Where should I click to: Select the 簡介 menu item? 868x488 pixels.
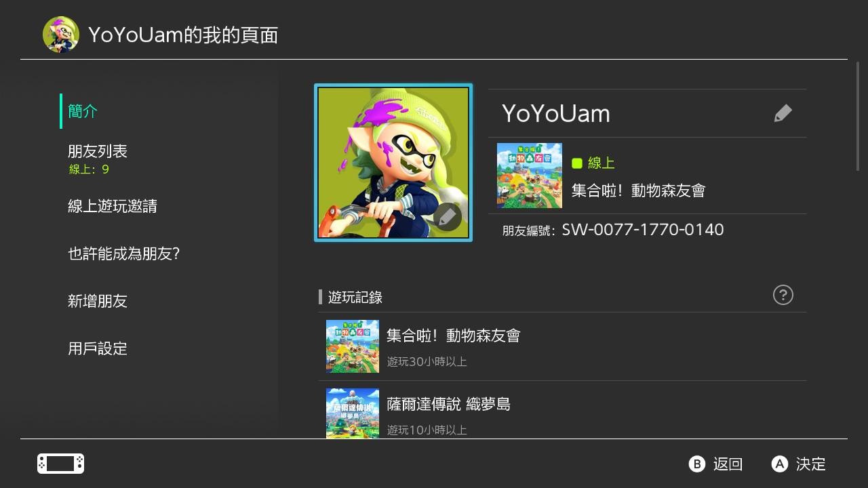click(83, 111)
